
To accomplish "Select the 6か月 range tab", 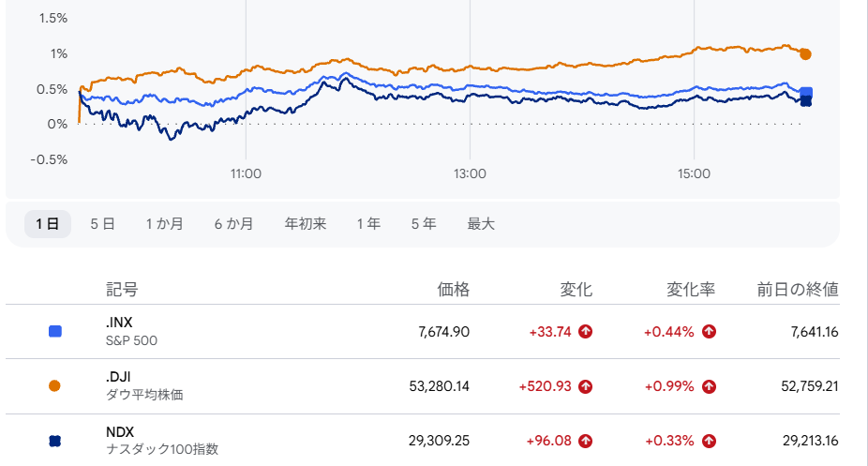I will coord(233,224).
